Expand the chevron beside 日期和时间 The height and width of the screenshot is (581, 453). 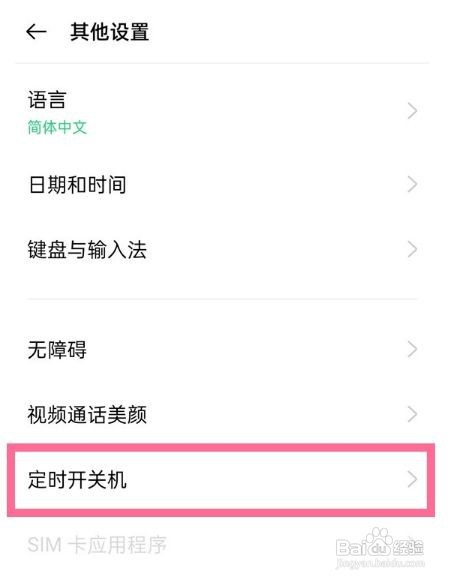(412, 184)
